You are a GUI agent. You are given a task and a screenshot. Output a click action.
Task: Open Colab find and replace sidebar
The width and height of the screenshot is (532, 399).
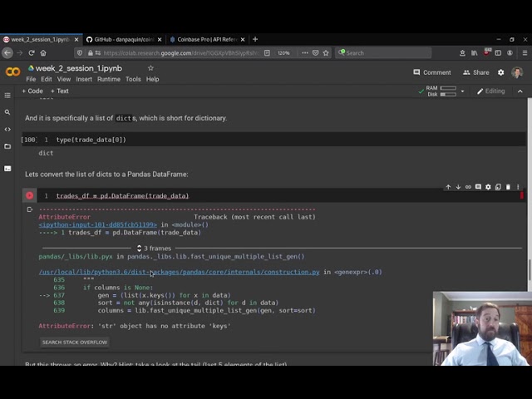pyautogui.click(x=7, y=112)
